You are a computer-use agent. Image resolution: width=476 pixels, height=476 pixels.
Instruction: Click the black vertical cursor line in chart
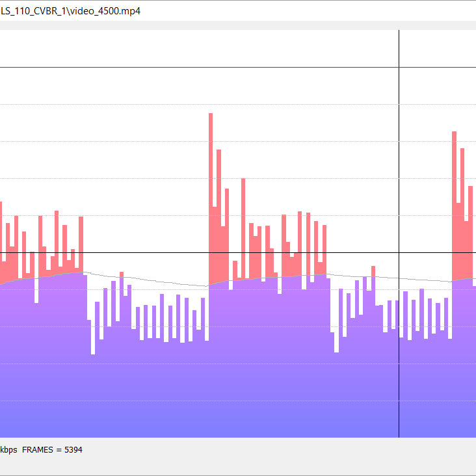tap(399, 233)
